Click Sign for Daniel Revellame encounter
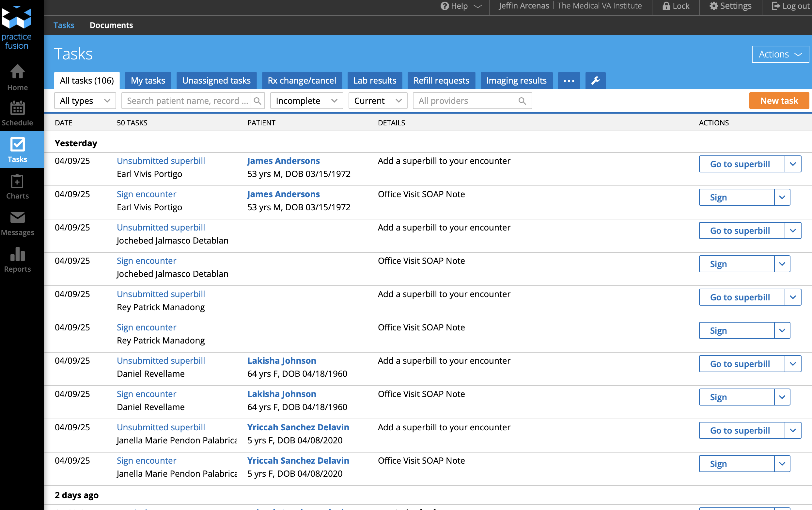Screen dimensions: 812x510 (737, 397)
